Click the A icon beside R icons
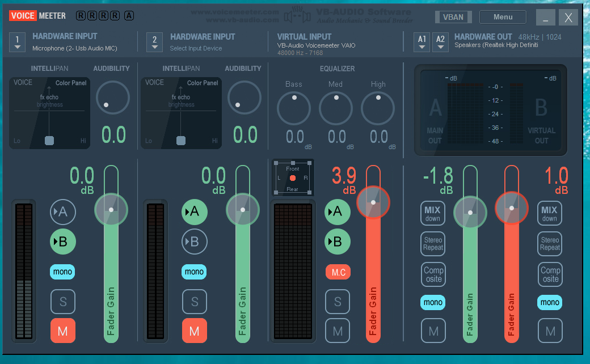Screen dimensions: 590x364 coord(129,16)
